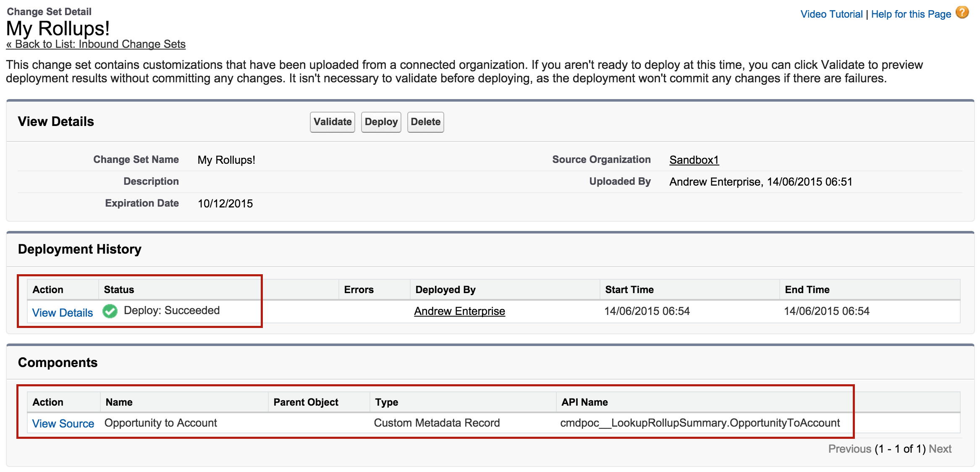View Details of the deployment history row
This screenshot has width=980, height=472.
(x=63, y=312)
